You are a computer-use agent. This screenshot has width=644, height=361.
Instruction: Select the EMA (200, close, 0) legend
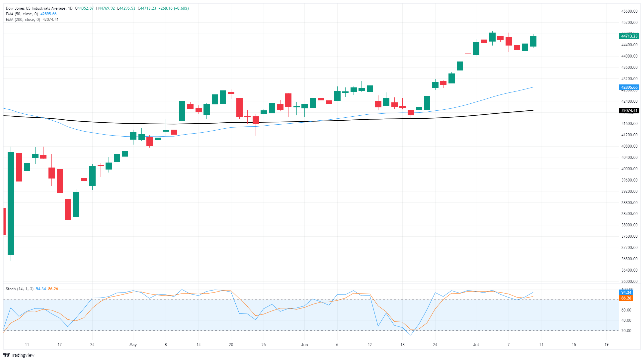(x=23, y=20)
